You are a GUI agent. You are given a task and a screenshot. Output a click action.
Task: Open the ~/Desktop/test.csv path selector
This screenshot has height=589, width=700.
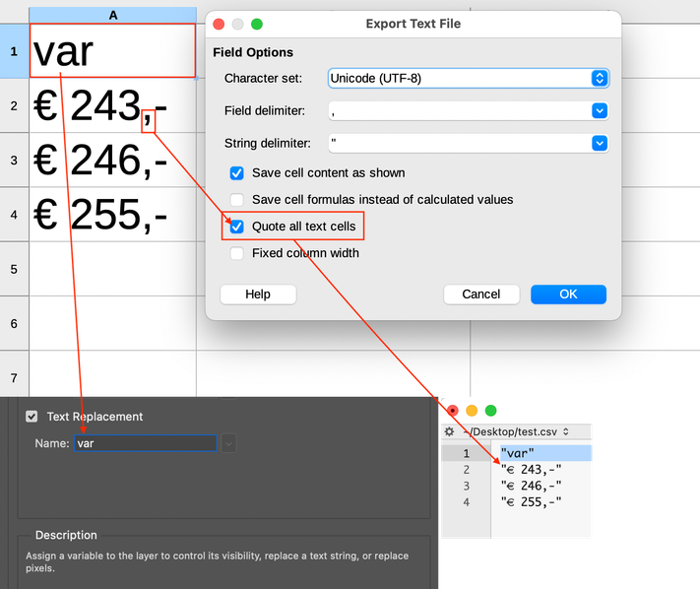point(516,431)
